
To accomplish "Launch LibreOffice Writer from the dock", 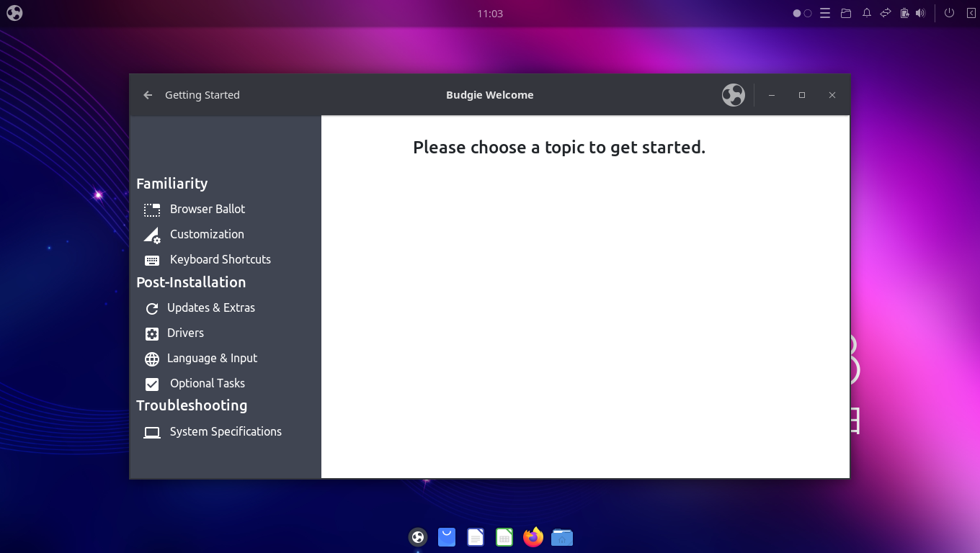I will click(476, 537).
